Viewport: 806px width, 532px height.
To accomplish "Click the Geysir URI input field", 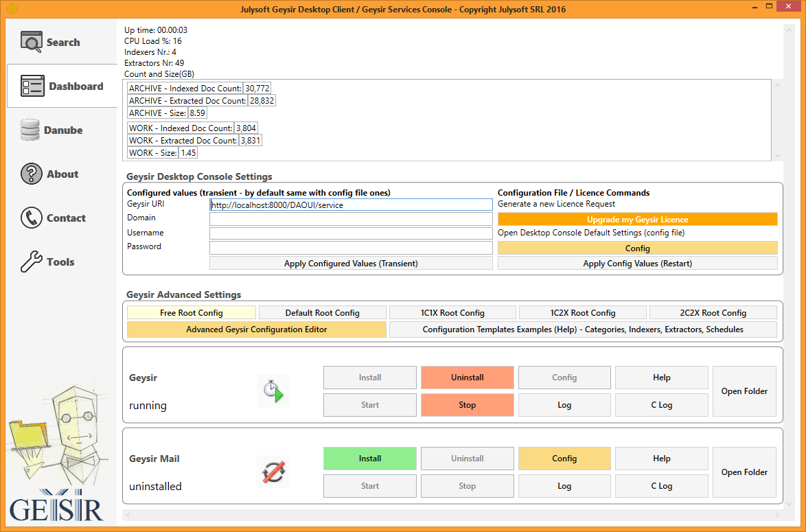I will coord(351,205).
